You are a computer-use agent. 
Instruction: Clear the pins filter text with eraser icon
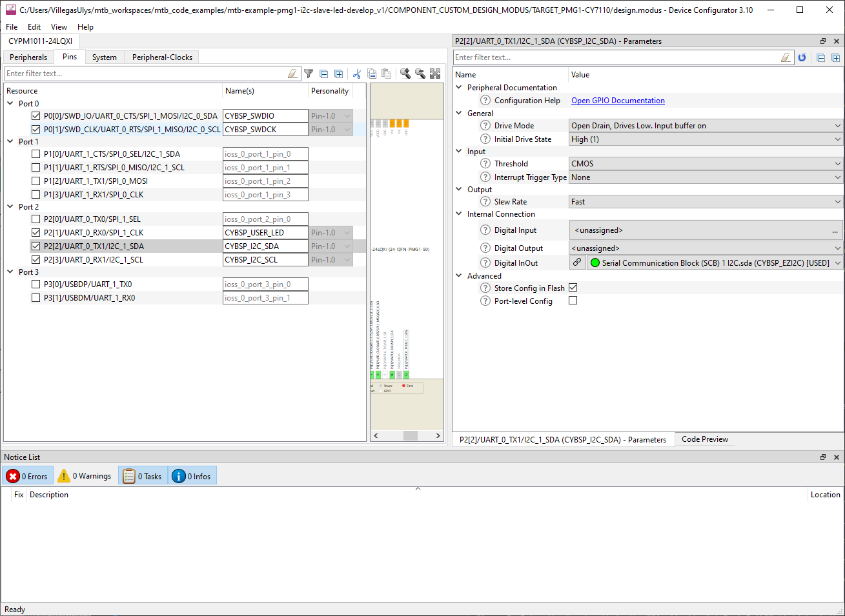pyautogui.click(x=293, y=74)
